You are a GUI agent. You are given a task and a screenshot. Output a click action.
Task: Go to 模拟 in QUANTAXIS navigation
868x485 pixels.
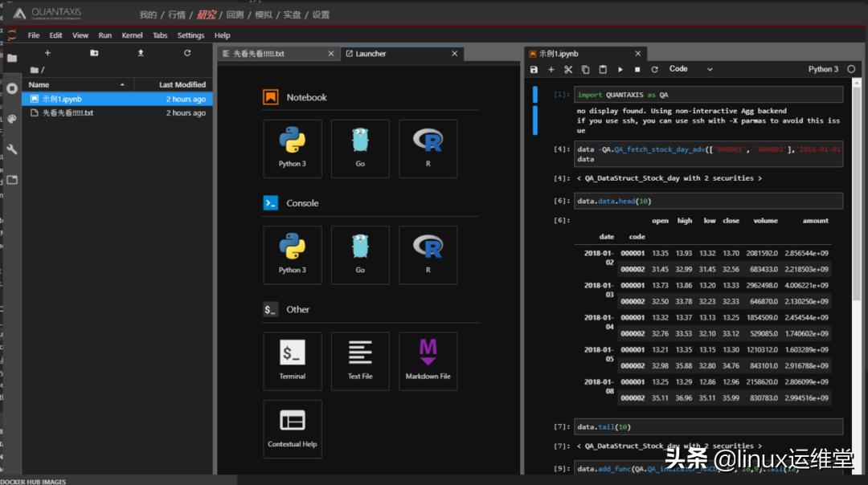pyautogui.click(x=264, y=15)
